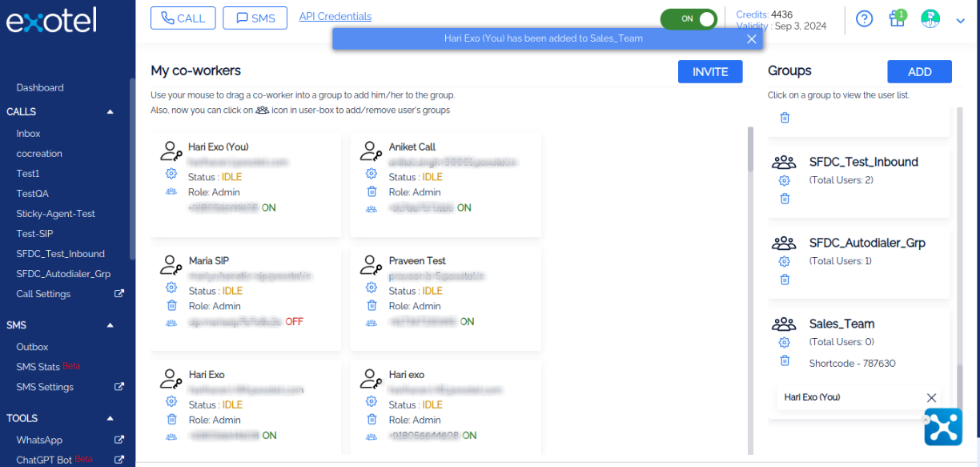Select TestQA in the sidebar

pos(33,194)
